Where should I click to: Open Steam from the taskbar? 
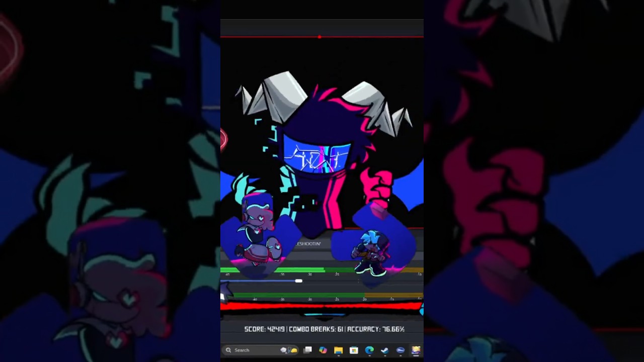(385, 350)
